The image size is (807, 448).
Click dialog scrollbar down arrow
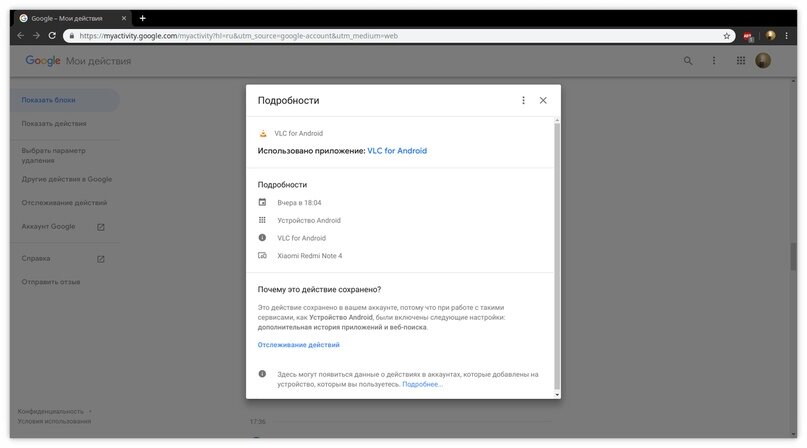[557, 395]
